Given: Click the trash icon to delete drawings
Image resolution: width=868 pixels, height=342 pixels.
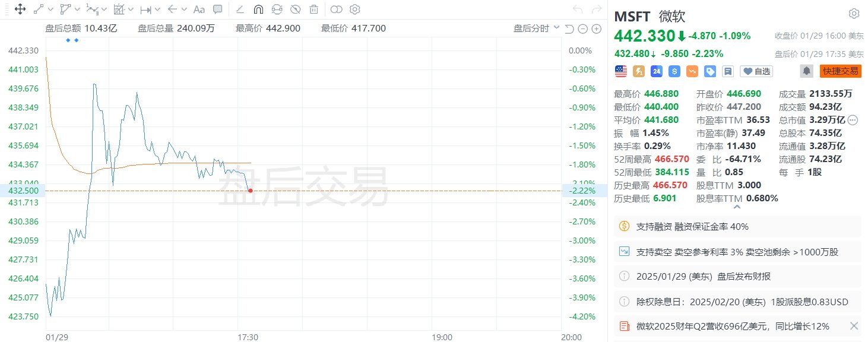Looking at the screenshot, I should coord(313,9).
